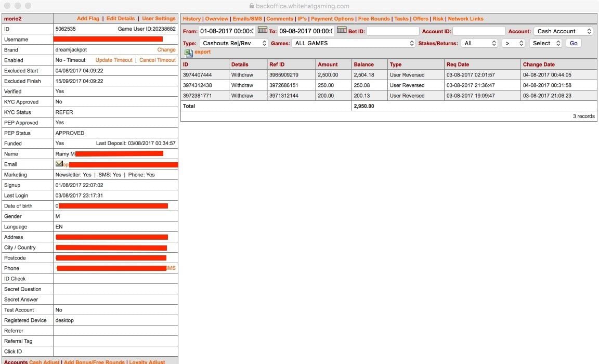This screenshot has height=364, width=599.
Task: Click the Loyalty Adjust link
Action: click(x=147, y=362)
